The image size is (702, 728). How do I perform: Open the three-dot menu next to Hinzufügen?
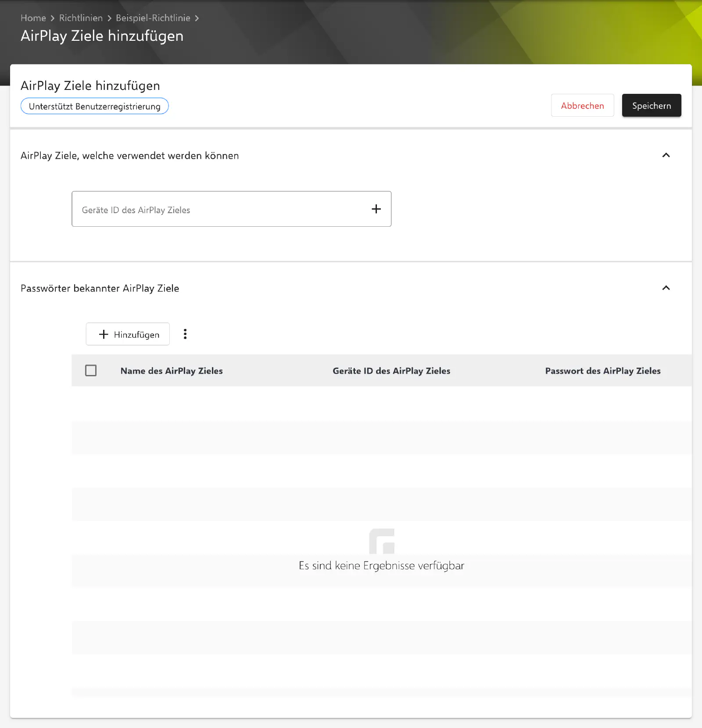[x=185, y=334]
